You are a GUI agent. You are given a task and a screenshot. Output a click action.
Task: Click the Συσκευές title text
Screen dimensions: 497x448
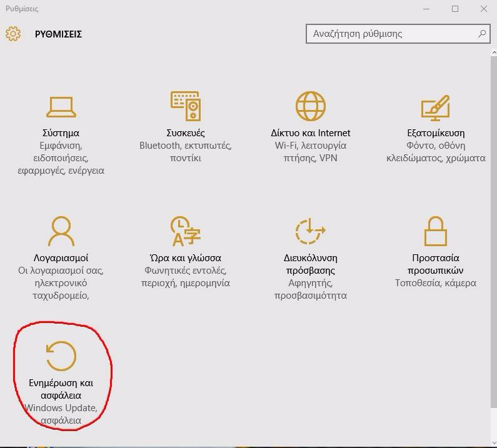[186, 133]
